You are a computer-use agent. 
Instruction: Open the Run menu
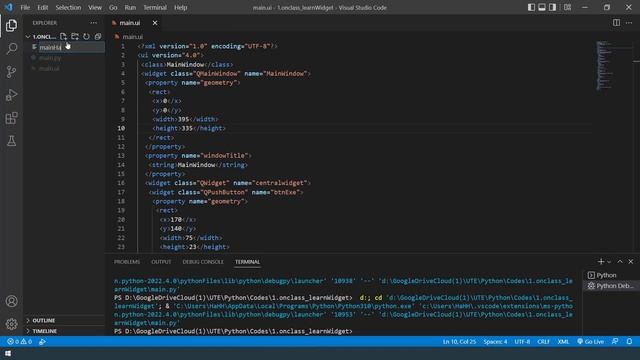click(x=130, y=7)
